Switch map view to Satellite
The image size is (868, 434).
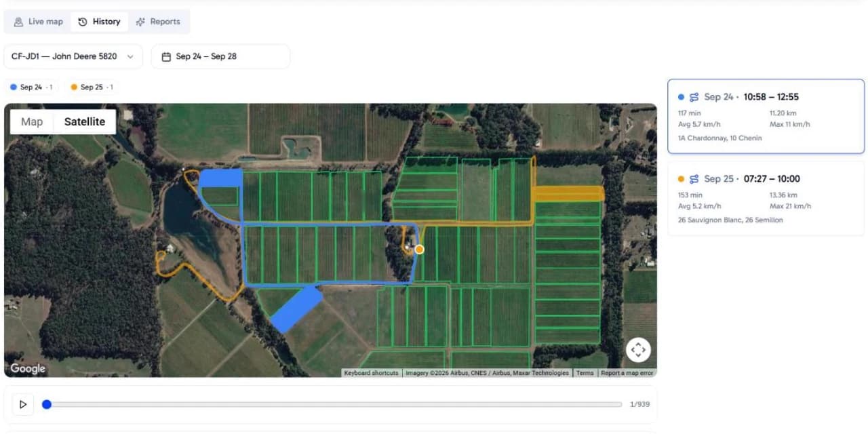[85, 122]
